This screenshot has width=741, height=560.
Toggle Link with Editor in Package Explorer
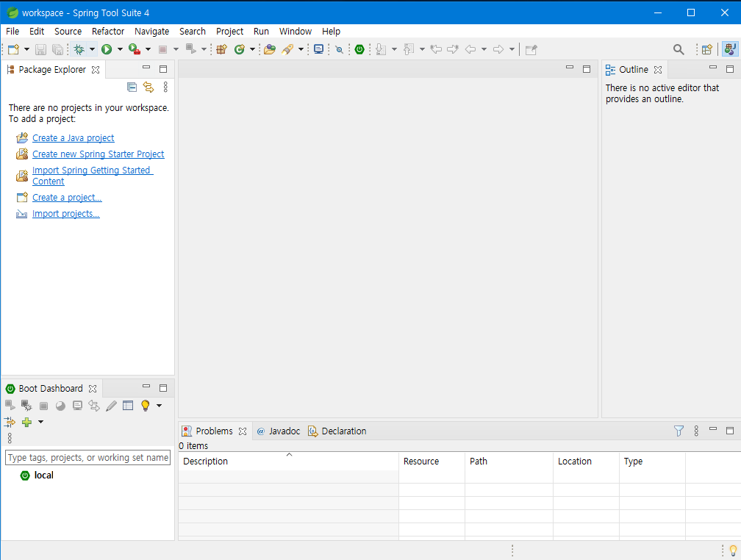148,87
